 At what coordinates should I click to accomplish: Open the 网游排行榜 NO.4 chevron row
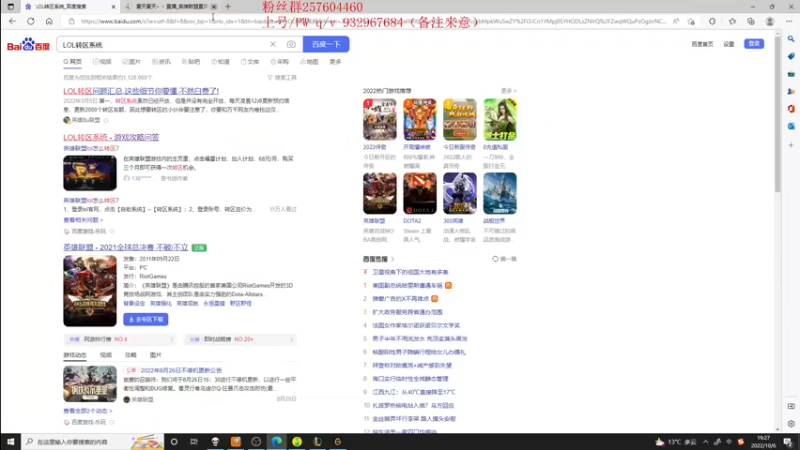click(121, 339)
